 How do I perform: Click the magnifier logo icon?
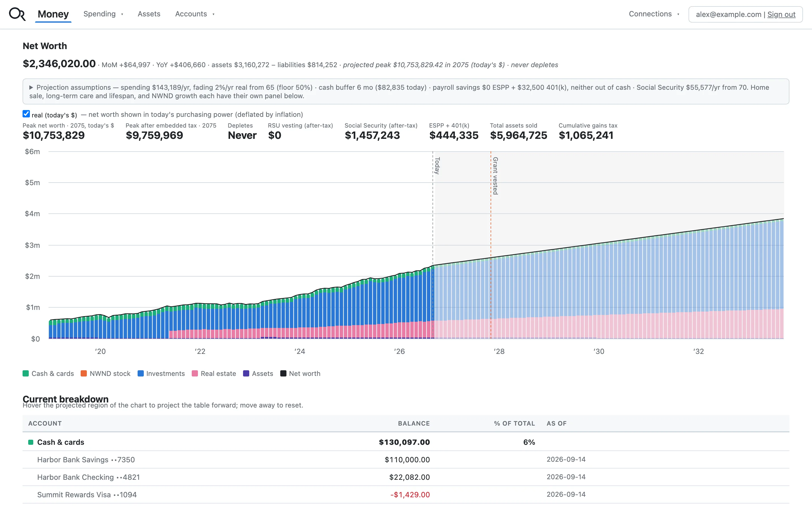(x=17, y=14)
